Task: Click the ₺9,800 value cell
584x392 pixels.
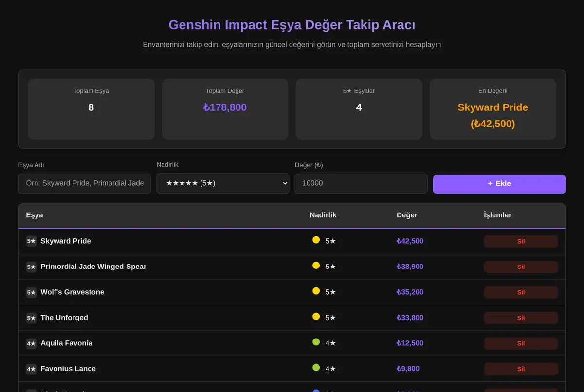Action: click(408, 369)
